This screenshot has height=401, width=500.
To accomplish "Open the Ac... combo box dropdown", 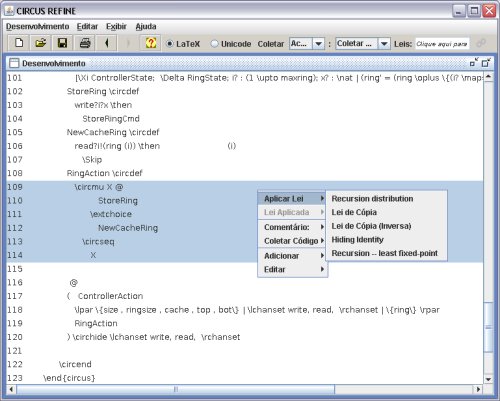I will pos(318,44).
